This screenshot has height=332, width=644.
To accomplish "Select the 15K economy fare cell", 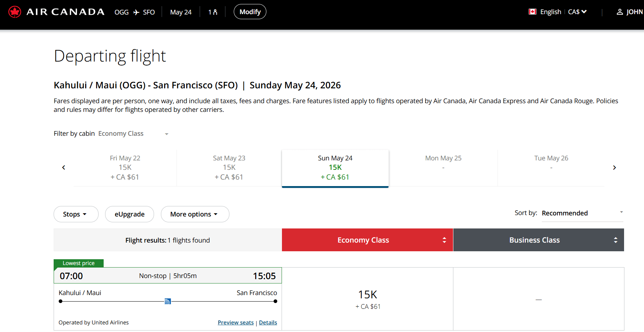I will tap(367, 299).
